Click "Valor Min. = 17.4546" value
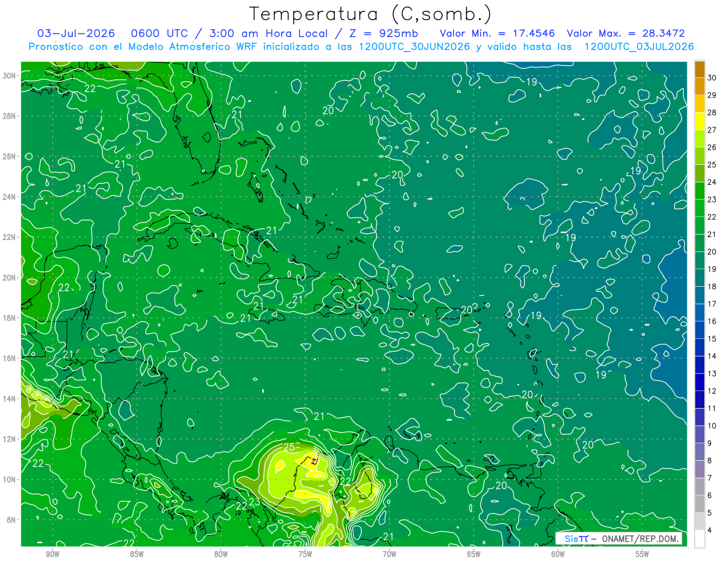The image size is (728, 562). (499, 33)
